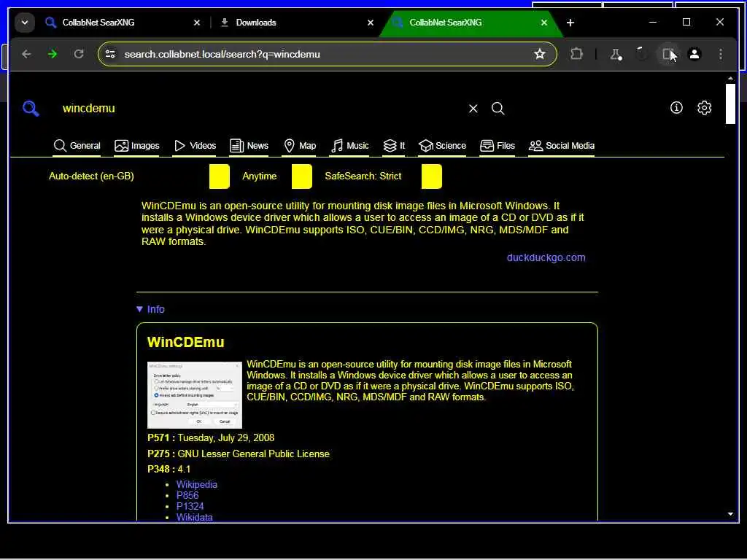
Task: Click the date Tuesday, July 29, 2008
Action: coord(226,437)
